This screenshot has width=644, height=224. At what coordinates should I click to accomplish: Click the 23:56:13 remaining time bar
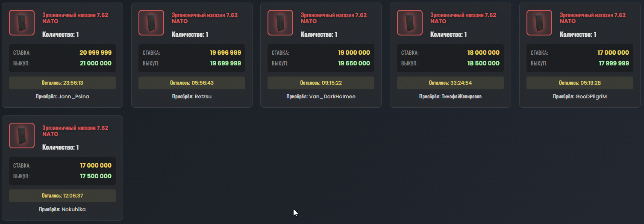click(x=62, y=83)
